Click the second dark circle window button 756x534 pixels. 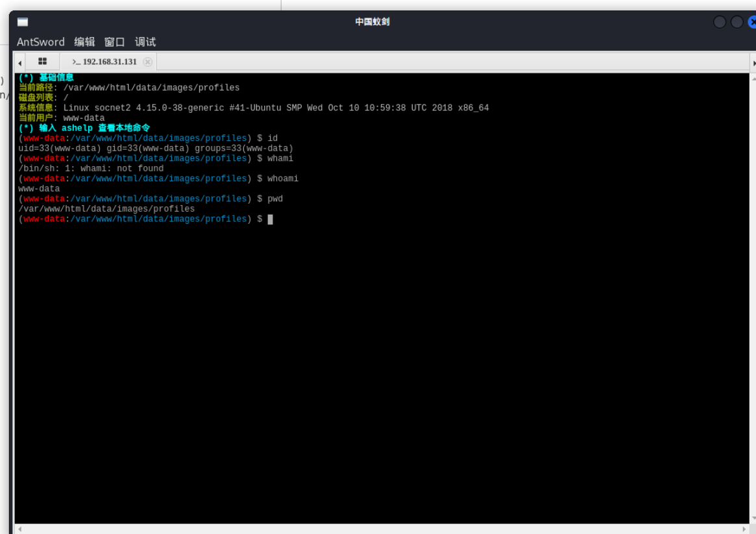(x=737, y=21)
